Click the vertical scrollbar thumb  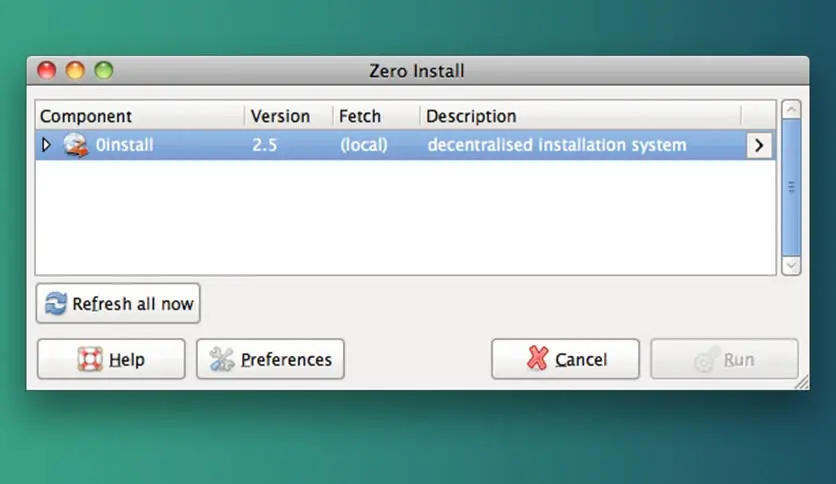click(791, 187)
